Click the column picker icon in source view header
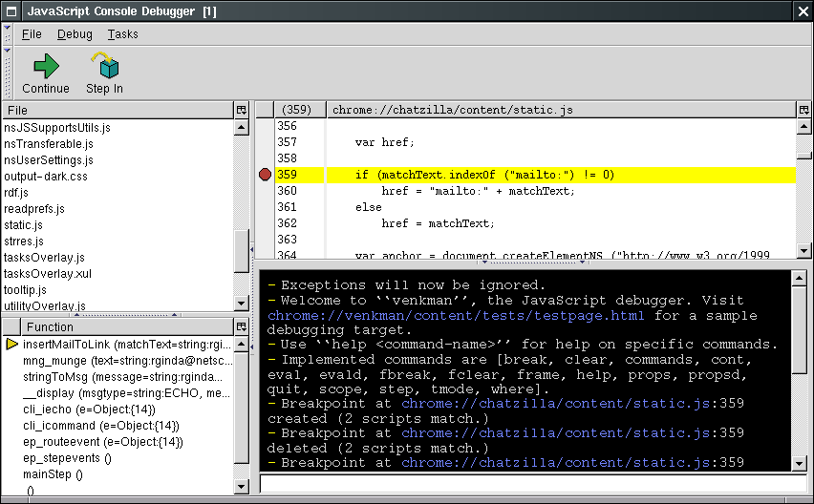 803,110
